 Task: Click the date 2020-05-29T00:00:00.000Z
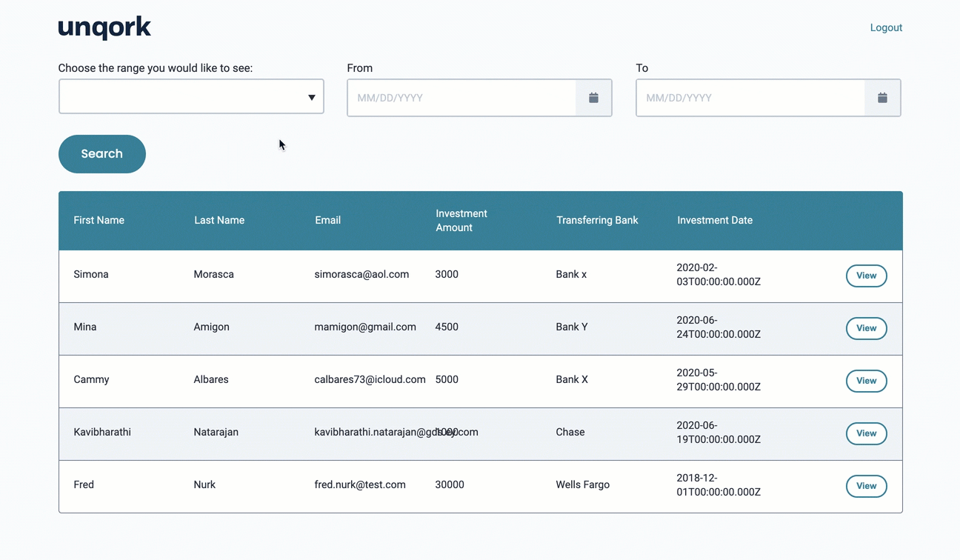click(x=719, y=380)
